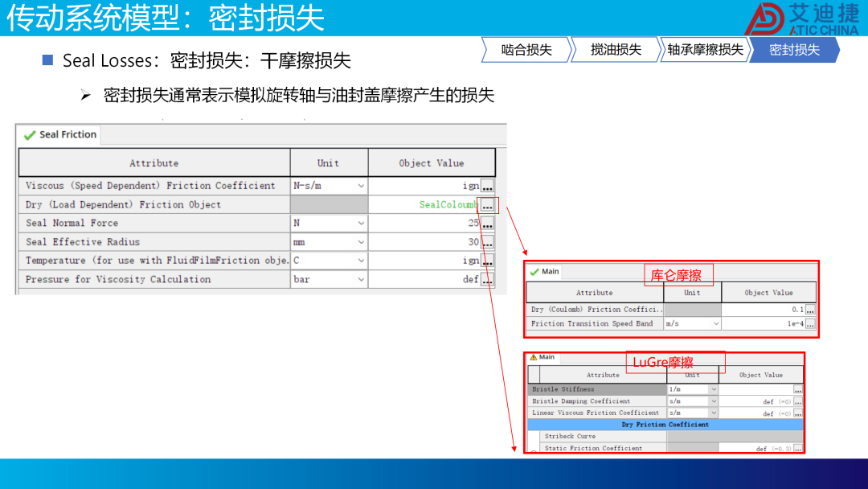Screen dimensions: 868x489
Task: Open value selector for Bristle Damping Coefficient row
Action: point(798,401)
